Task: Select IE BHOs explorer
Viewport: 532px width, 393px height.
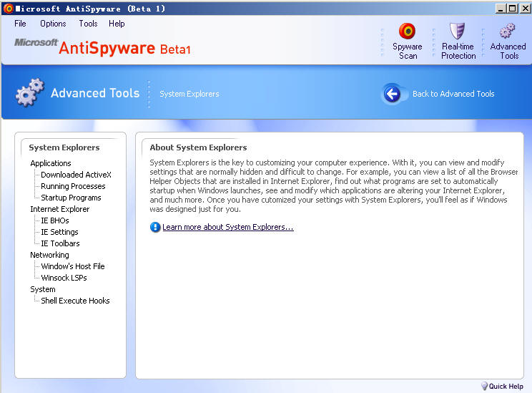Action: [x=54, y=220]
